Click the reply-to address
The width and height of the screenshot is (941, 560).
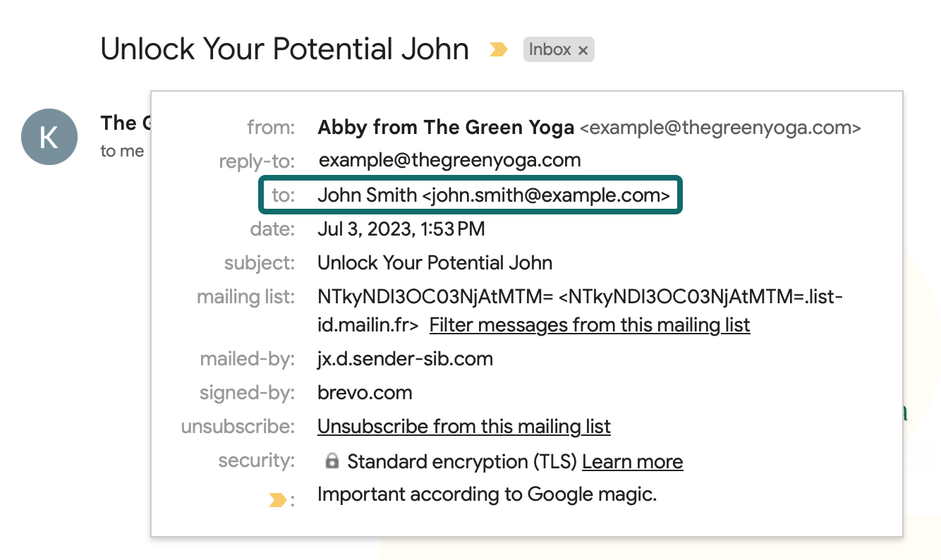coord(449,159)
